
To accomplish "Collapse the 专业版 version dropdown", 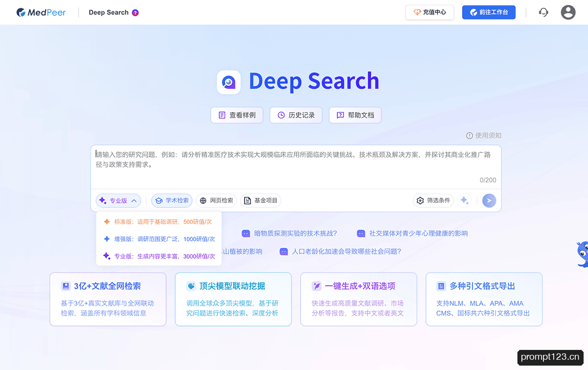I will pyautogui.click(x=119, y=200).
